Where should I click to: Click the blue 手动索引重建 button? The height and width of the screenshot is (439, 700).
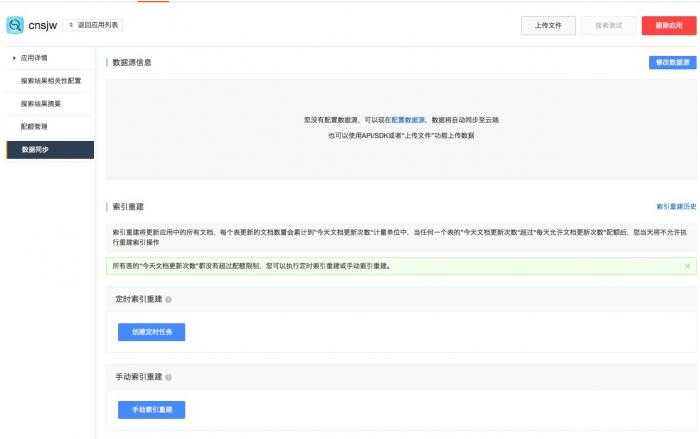coord(151,410)
